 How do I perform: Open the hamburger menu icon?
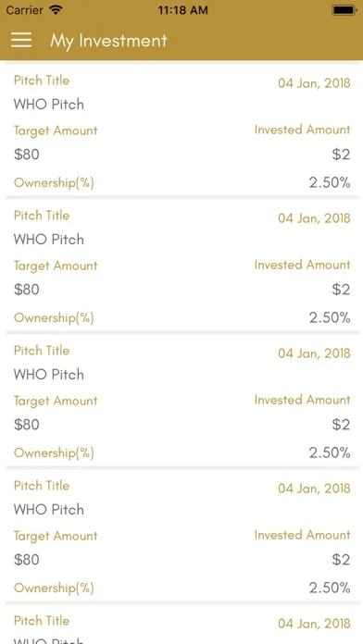tap(21, 41)
